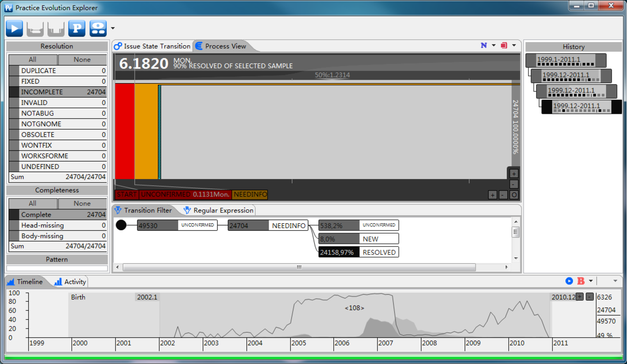This screenshot has height=364, width=627.
Task: Click the plus button beside 2010.12
Action: pyautogui.click(x=579, y=296)
